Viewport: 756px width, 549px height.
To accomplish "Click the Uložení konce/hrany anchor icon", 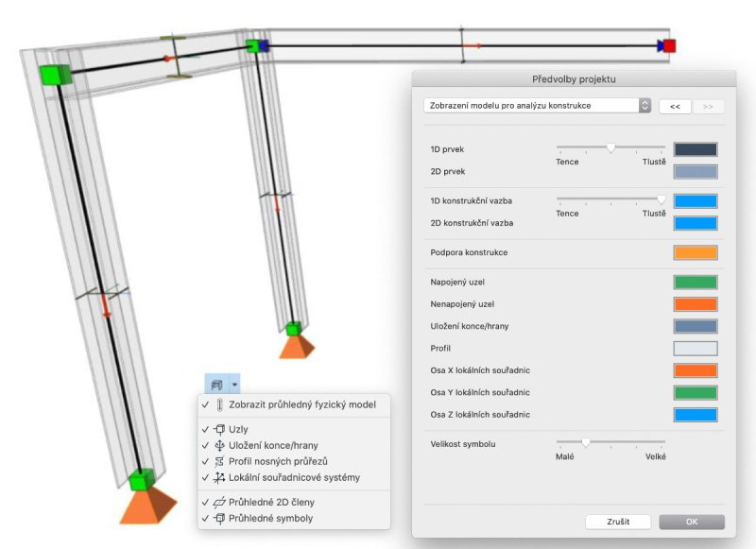I will coord(219,445).
